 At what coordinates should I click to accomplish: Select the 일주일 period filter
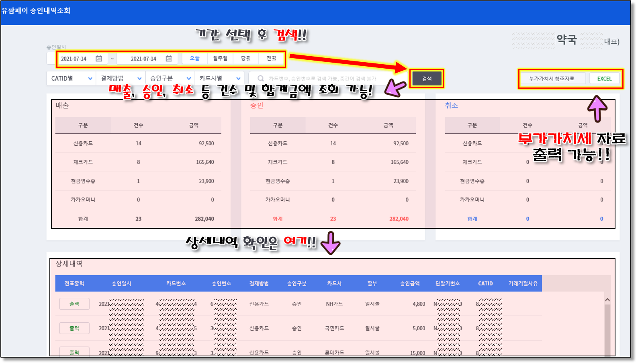click(x=220, y=59)
